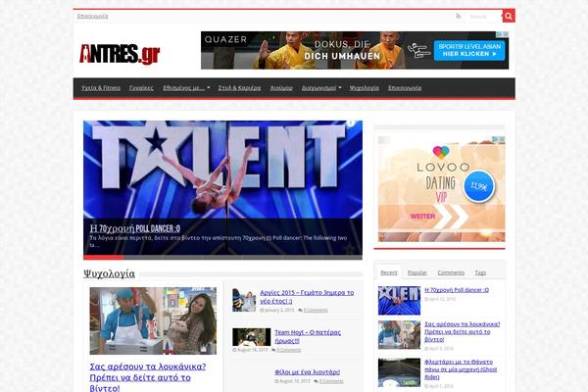Click the red search magnifier button
The width and height of the screenshot is (588, 392).
point(509,16)
